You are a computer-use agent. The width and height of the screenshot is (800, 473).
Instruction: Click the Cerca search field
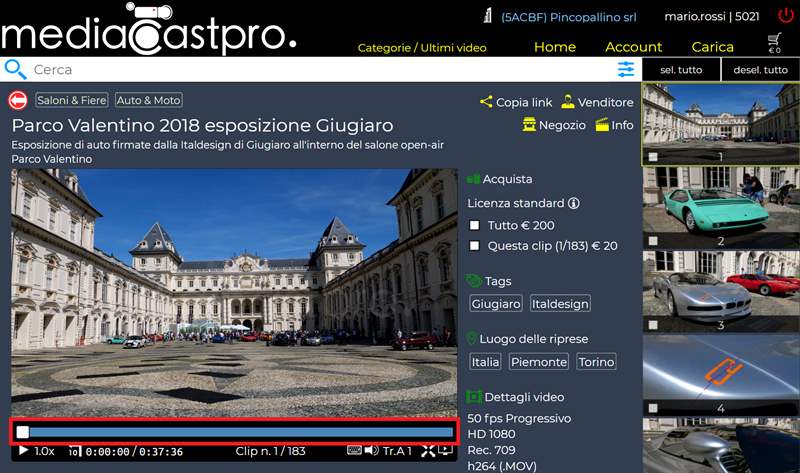(x=321, y=69)
